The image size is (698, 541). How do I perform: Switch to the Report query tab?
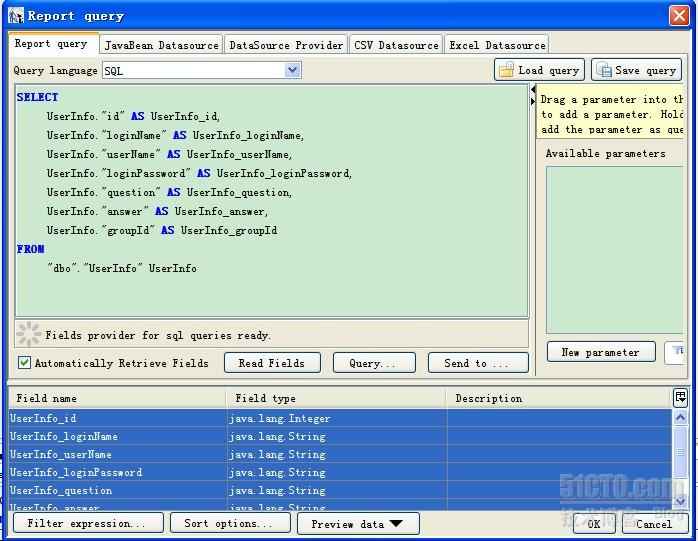[x=52, y=44]
